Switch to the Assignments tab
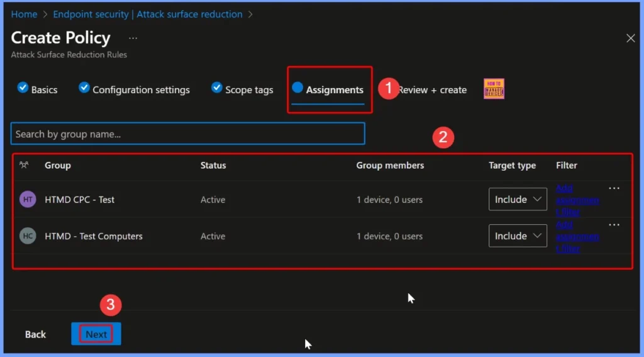The image size is (644, 357). [334, 90]
